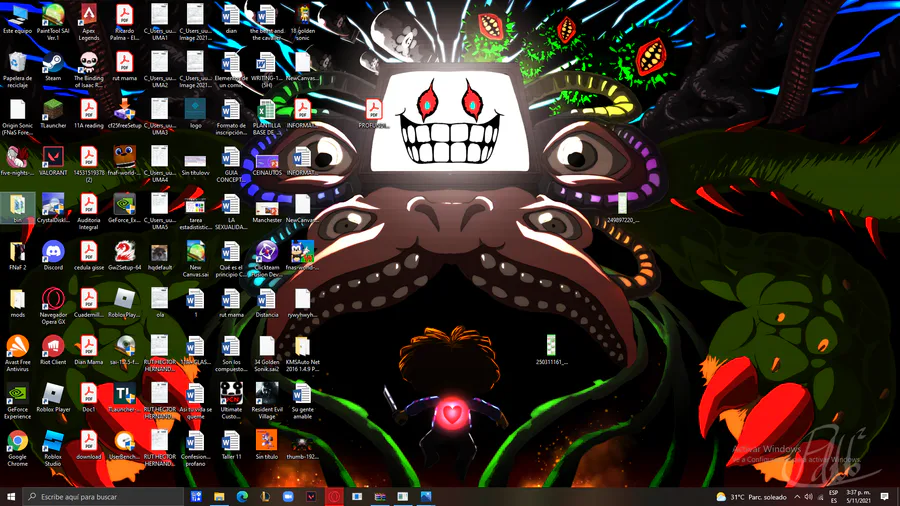Open the 249897220 image on desktop
Viewport: 900px width, 506px height.
click(623, 209)
